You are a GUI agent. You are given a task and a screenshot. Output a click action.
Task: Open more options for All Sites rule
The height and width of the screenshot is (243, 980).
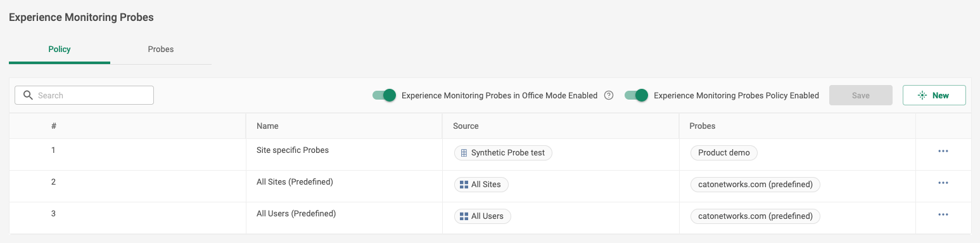pos(943,183)
